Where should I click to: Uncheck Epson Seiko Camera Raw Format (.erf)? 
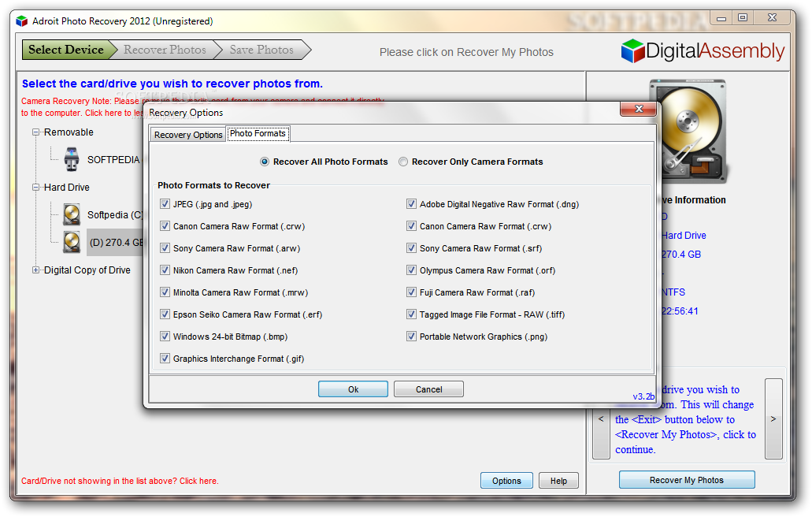165,314
